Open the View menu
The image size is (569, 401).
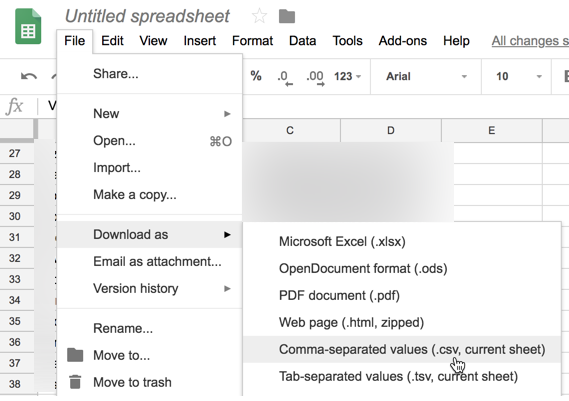pos(153,41)
